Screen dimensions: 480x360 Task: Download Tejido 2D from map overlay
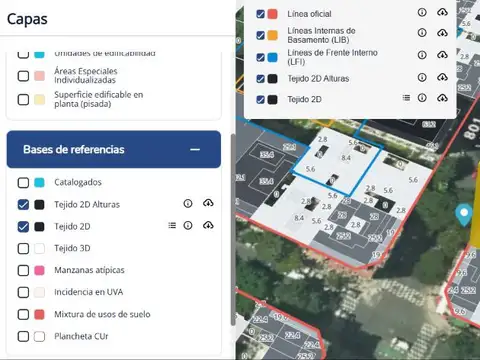coord(442,98)
